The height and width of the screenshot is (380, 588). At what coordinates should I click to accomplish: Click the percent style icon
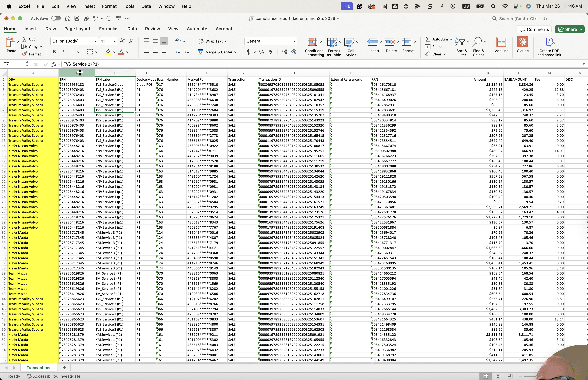point(262,52)
